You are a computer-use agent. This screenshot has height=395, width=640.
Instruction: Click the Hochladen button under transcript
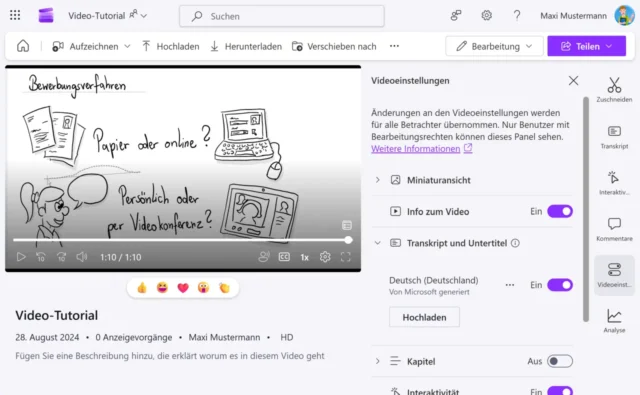(x=424, y=317)
